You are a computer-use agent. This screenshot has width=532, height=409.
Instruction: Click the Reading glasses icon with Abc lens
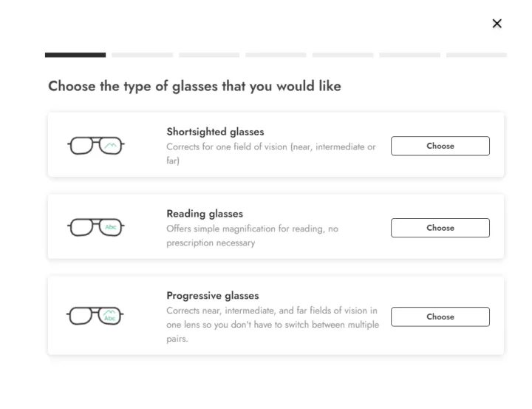tap(96, 228)
